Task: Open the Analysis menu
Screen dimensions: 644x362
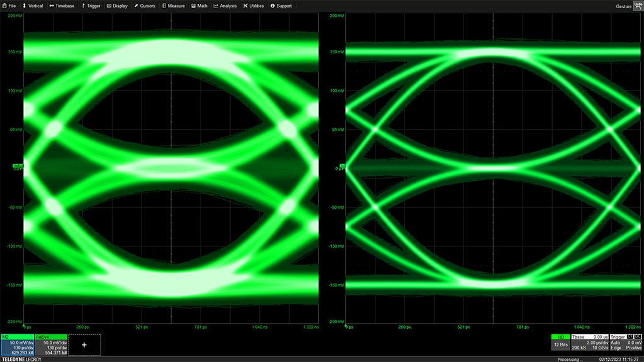Action: pyautogui.click(x=225, y=6)
